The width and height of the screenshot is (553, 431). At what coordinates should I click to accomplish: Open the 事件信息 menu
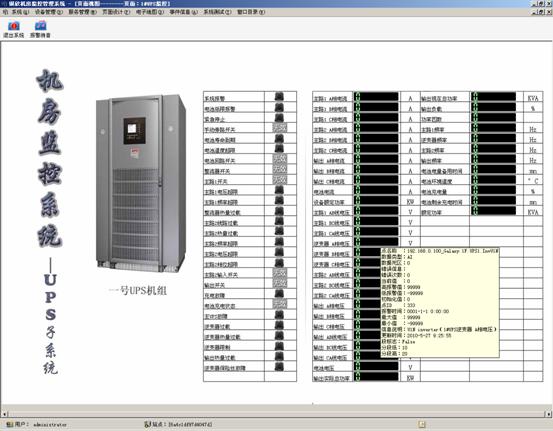[183, 12]
